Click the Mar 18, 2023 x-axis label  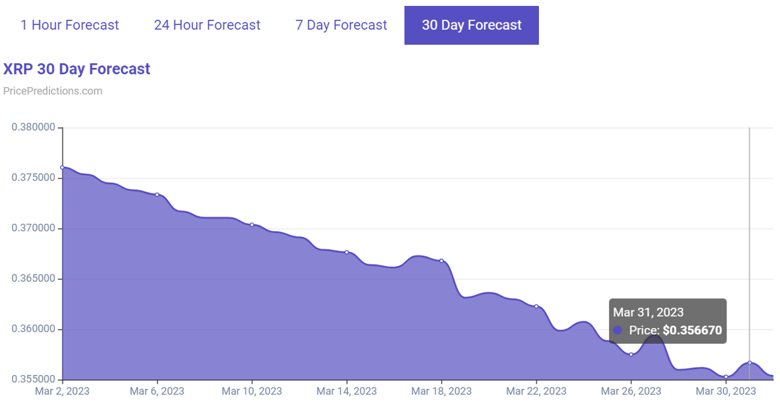point(441,391)
